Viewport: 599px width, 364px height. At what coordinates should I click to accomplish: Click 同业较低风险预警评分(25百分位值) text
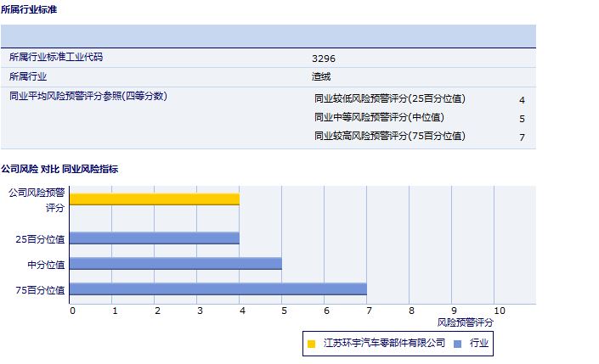(x=390, y=98)
